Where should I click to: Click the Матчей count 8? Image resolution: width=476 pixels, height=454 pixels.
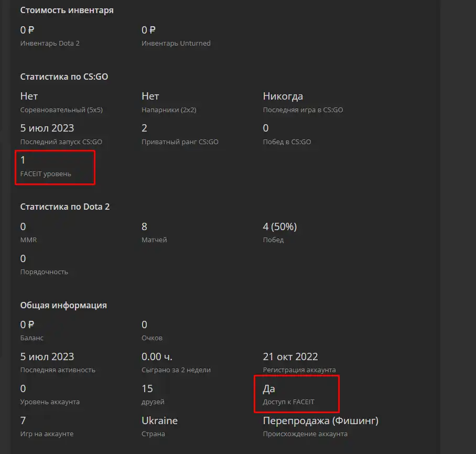coord(144,226)
